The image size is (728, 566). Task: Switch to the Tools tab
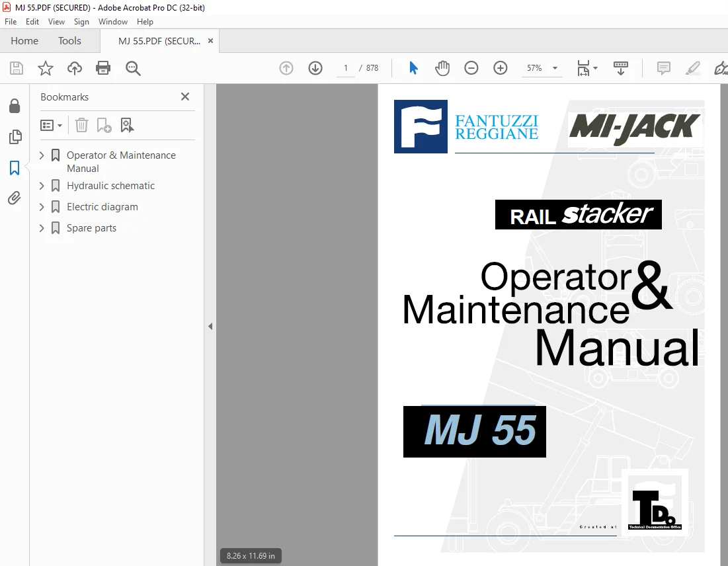point(69,41)
